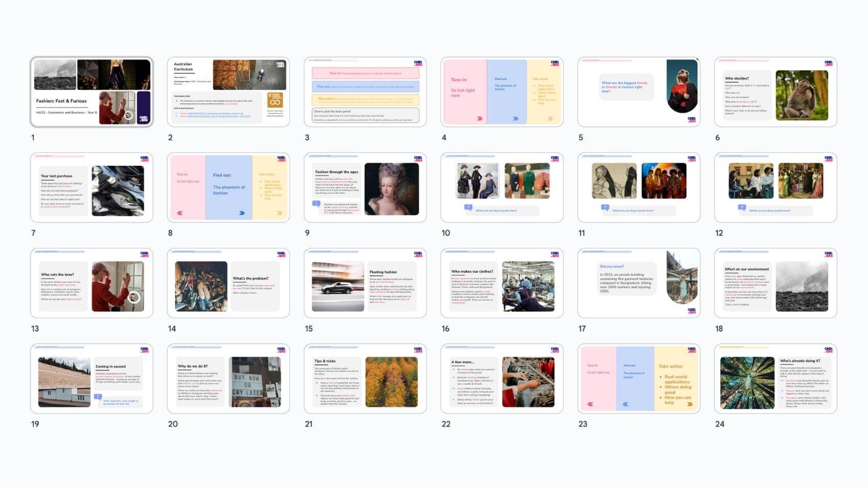Click the pink chevron arrow on slide 4

coord(480,119)
